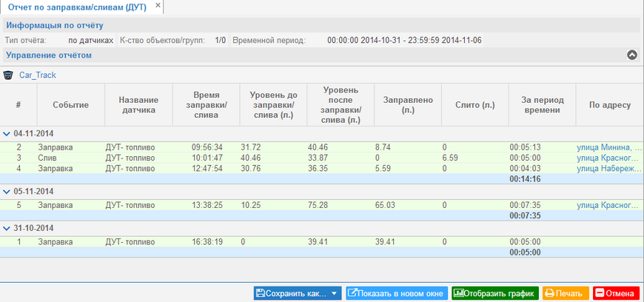Screen dimensions: 644x302
Task: Click the Отобразить график button
Action: tap(495, 293)
